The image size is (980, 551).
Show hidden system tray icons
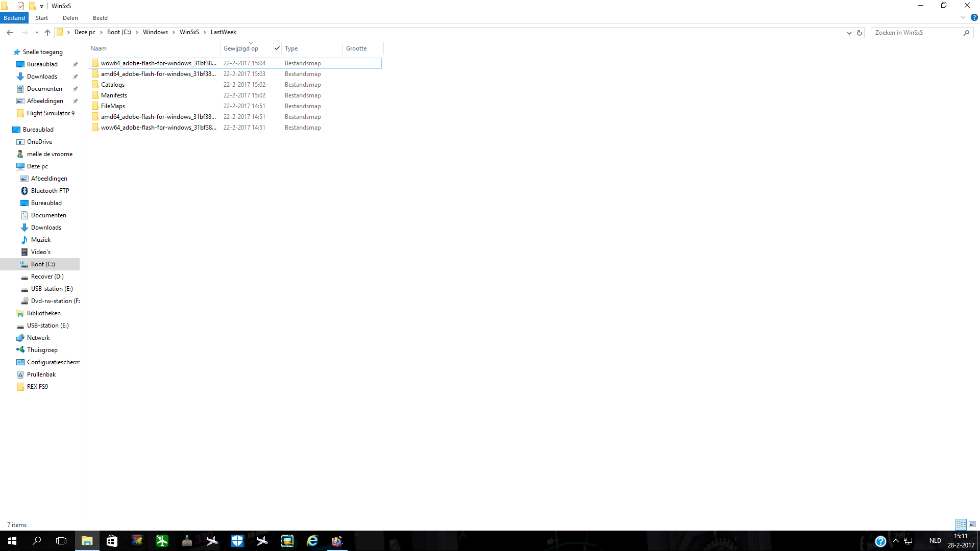[x=895, y=541]
